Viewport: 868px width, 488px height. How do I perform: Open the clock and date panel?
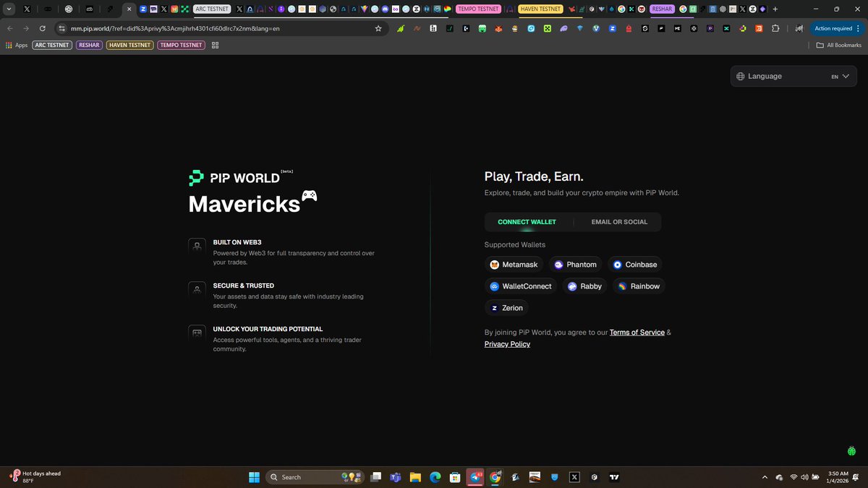pos(838,477)
